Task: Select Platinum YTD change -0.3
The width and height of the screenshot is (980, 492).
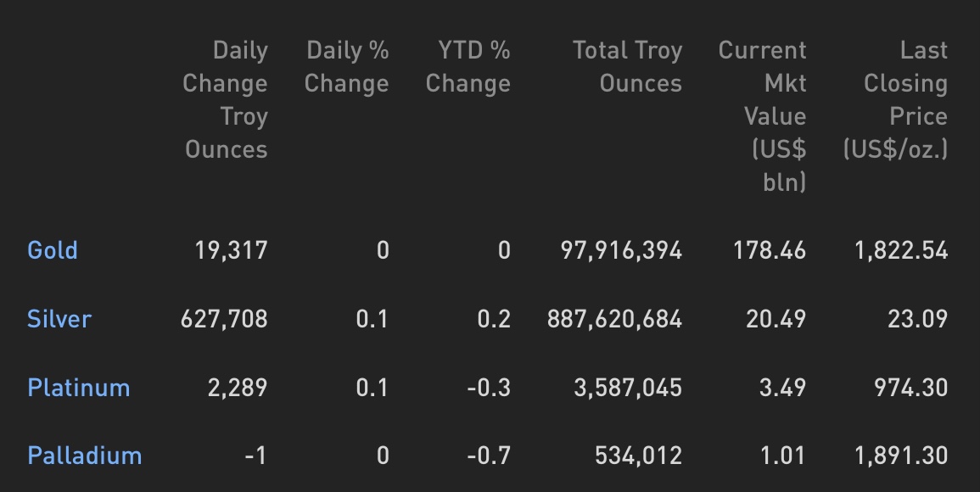Action: coord(489,389)
